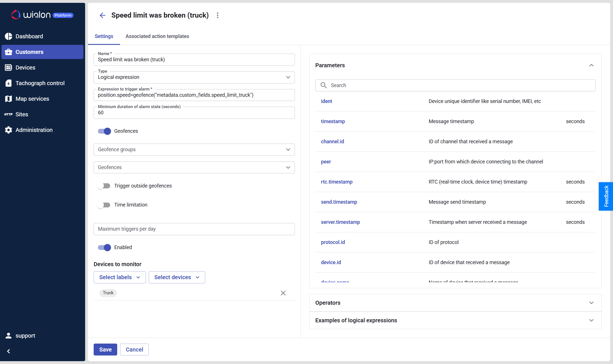613x364 pixels.
Task: Open the three-dot options menu
Action: (218, 15)
